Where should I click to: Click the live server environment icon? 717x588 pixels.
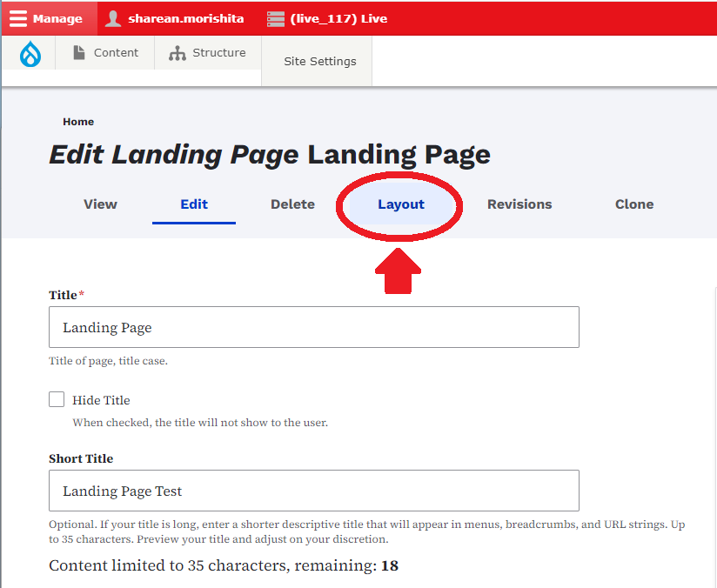click(276, 19)
